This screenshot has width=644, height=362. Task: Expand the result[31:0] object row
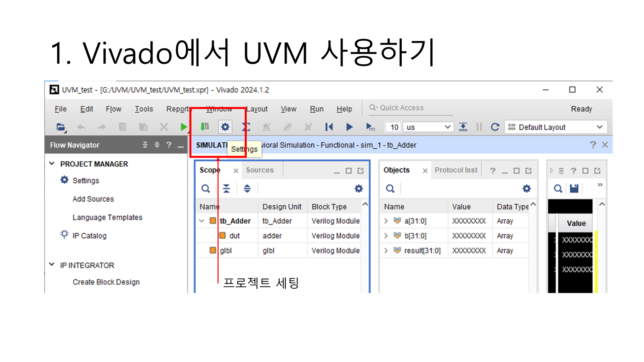(x=386, y=251)
